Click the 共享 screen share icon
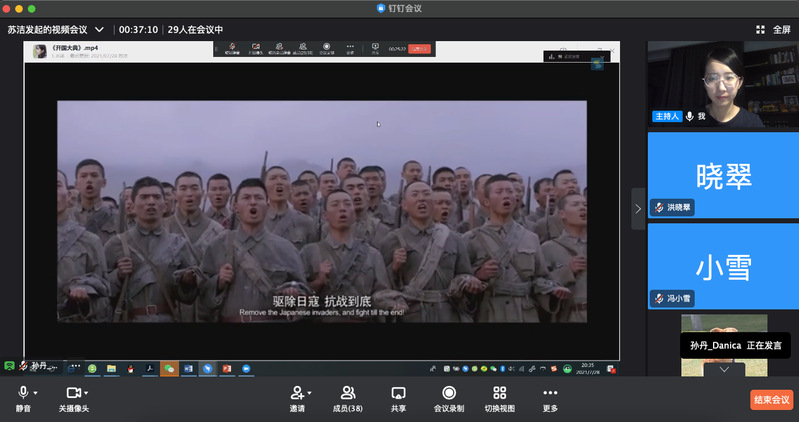This screenshot has height=422, width=799. point(398,393)
